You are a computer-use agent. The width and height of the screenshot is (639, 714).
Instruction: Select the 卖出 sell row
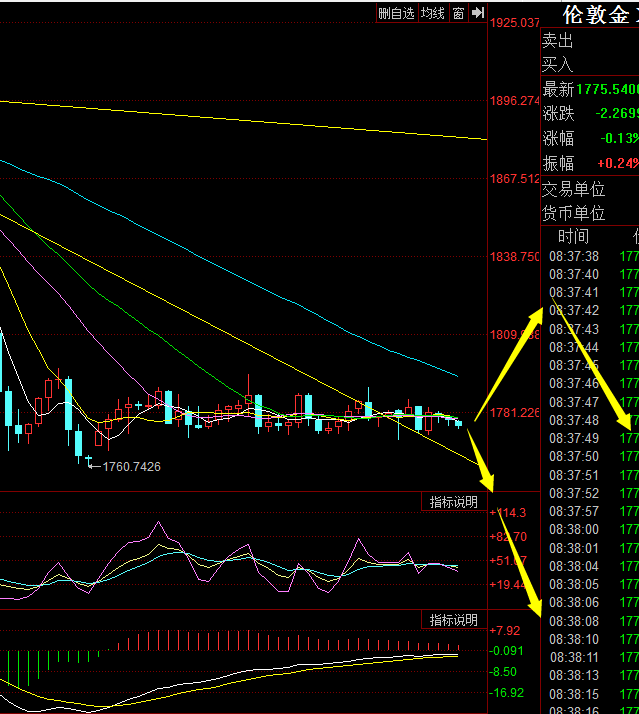(x=558, y=41)
